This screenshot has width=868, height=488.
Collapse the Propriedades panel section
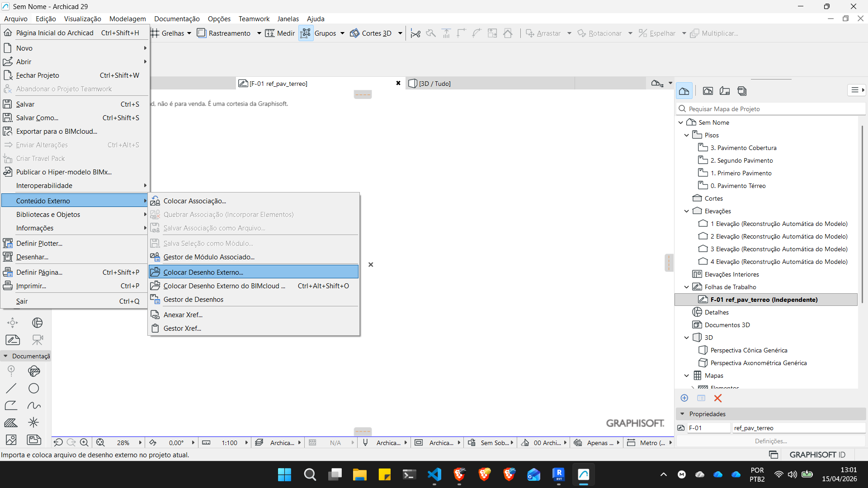682,414
